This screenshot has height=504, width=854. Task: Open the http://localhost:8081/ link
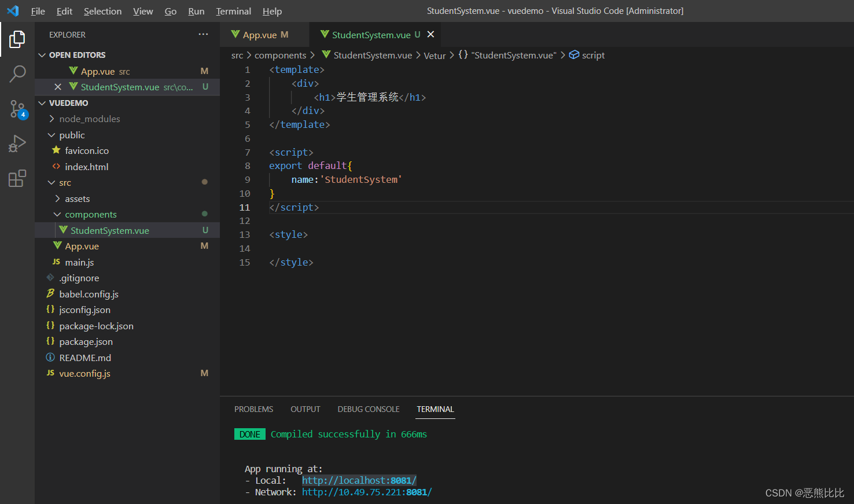coord(359,480)
